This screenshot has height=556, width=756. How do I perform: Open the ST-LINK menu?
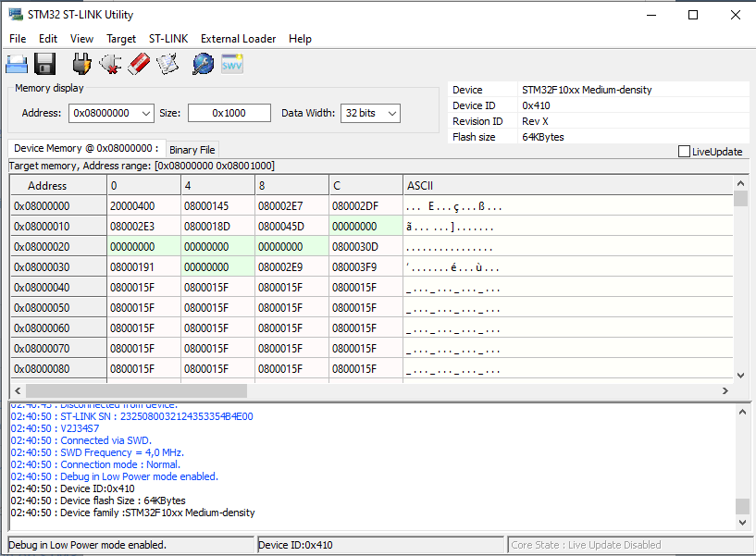coord(168,39)
